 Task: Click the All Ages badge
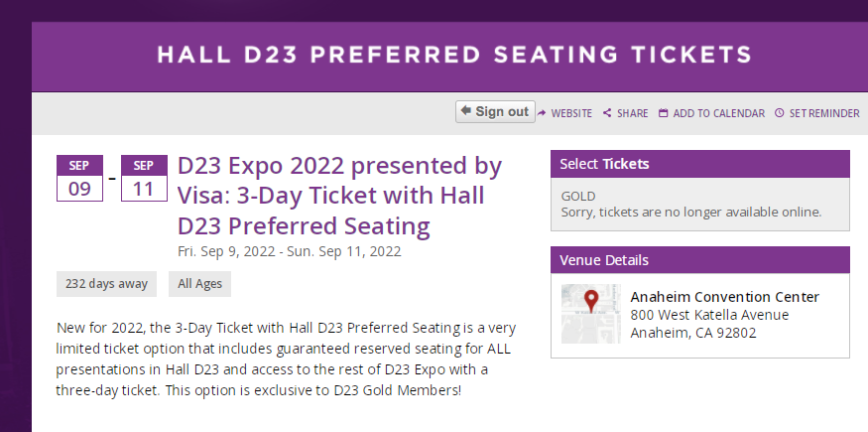click(199, 284)
